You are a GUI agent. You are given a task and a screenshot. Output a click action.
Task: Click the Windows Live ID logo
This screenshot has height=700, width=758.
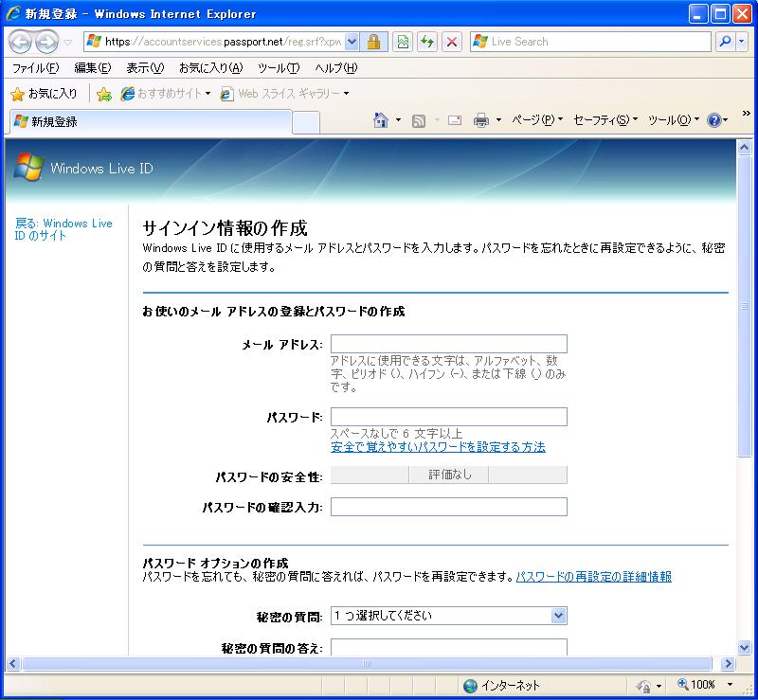click(84, 168)
